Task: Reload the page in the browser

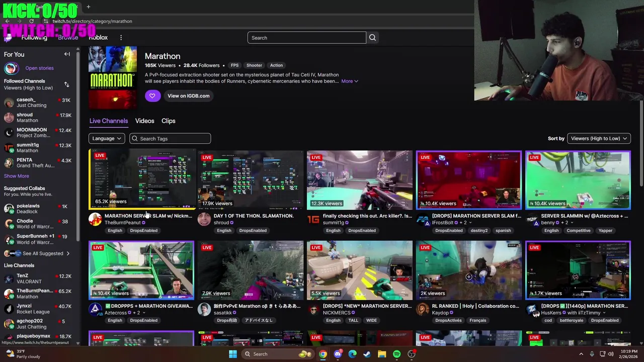Action: click(x=31, y=21)
